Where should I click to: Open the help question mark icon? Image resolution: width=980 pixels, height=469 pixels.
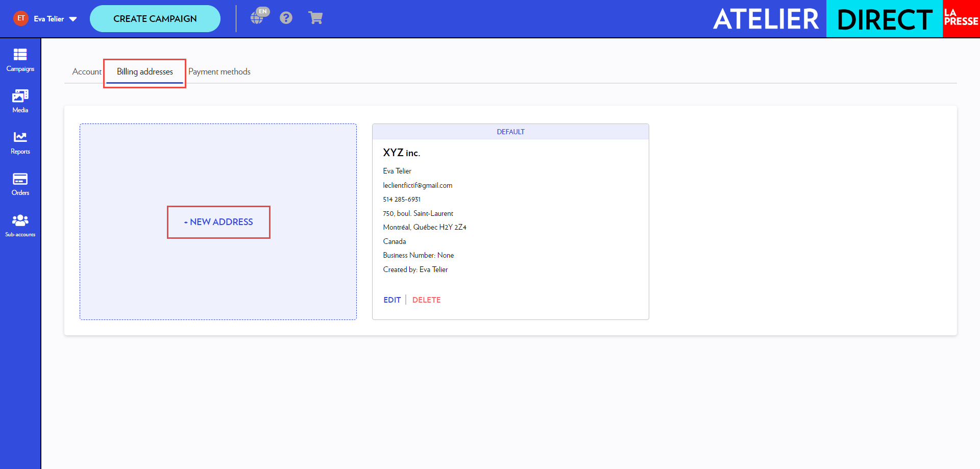pyautogui.click(x=286, y=18)
